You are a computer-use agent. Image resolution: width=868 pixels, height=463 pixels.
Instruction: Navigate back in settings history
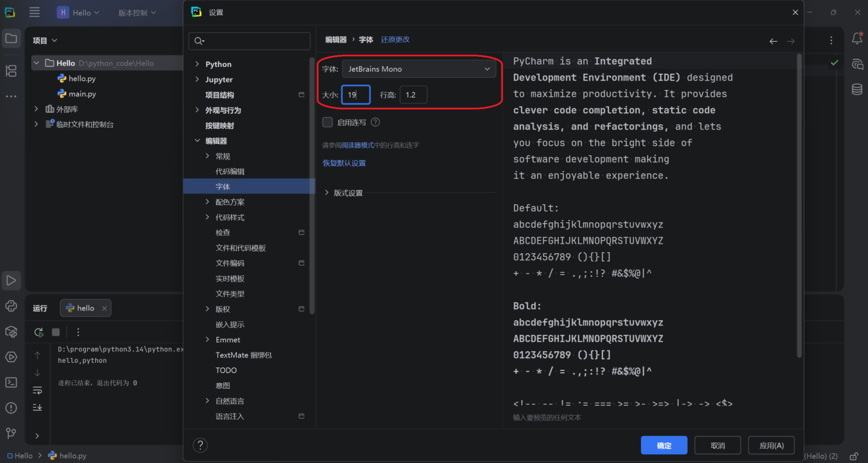(x=773, y=41)
